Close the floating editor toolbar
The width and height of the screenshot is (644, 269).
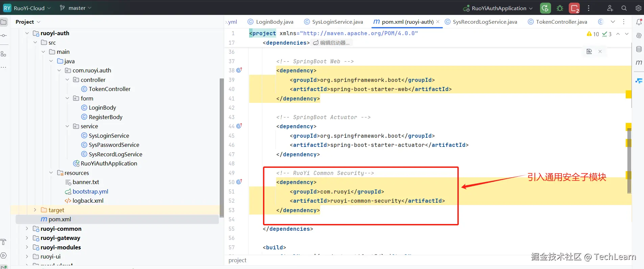[600, 51]
